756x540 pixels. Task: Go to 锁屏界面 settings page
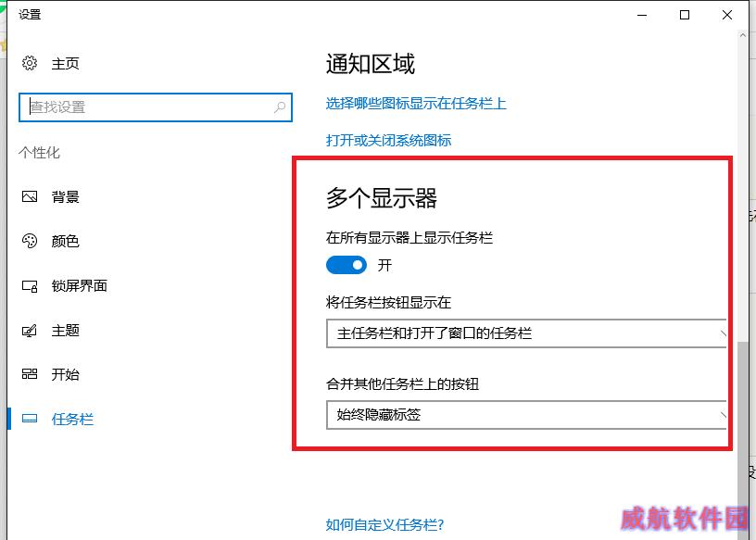coord(79,286)
